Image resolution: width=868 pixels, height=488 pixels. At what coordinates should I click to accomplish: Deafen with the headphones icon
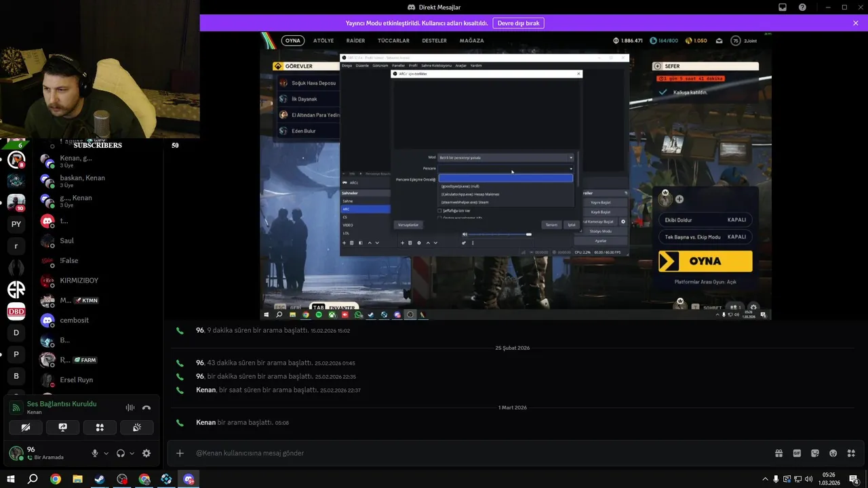point(121,453)
